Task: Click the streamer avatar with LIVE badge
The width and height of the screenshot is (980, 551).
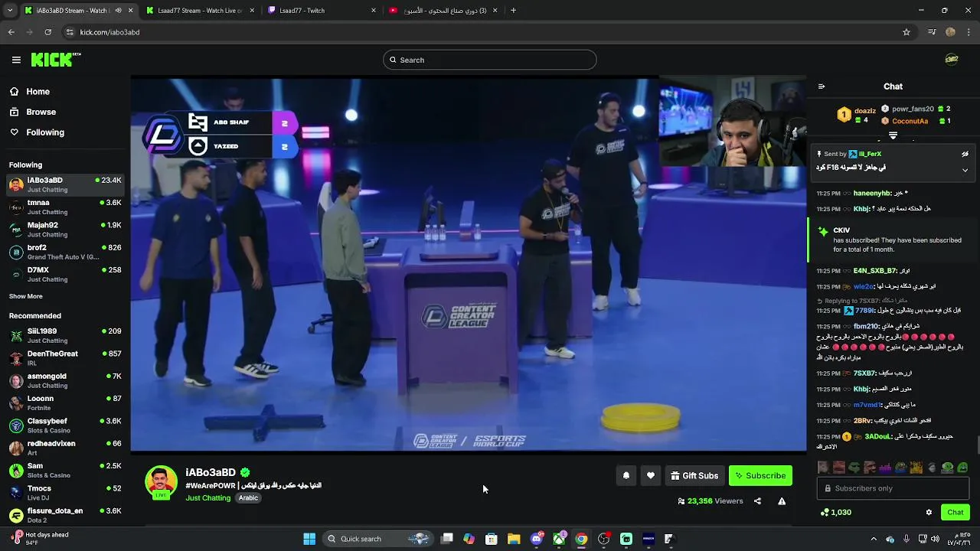Action: tap(161, 482)
